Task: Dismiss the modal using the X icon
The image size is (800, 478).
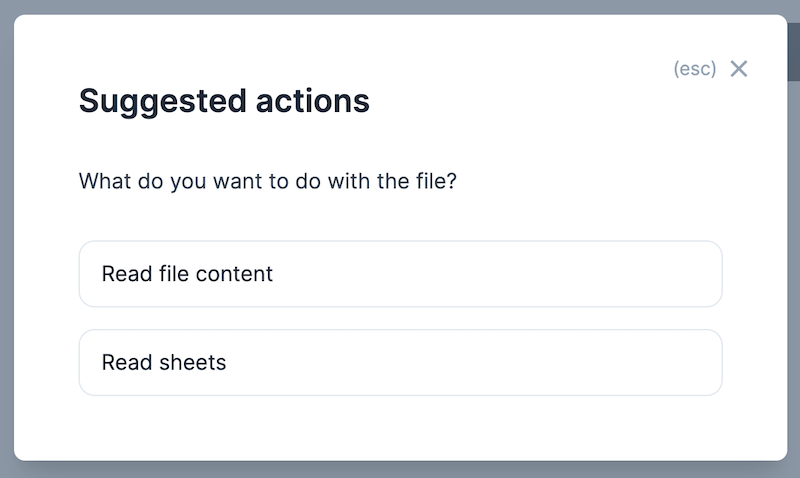Action: 739,69
